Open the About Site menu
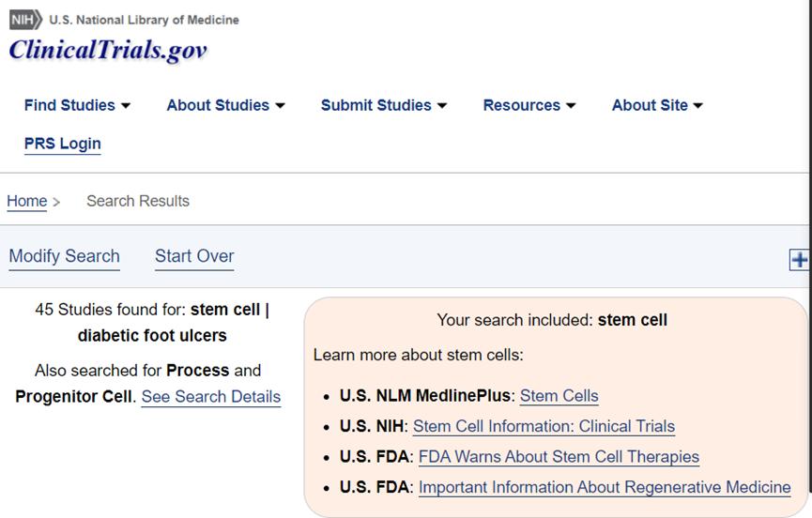The image size is (812, 518). [x=656, y=105]
